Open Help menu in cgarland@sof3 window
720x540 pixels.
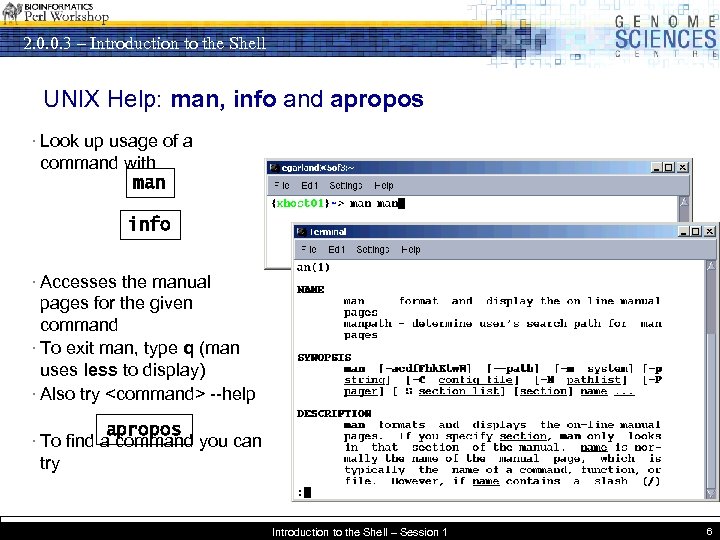(383, 186)
